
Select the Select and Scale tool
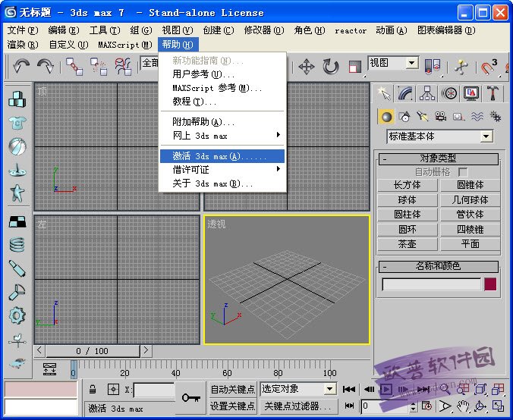tap(354, 67)
